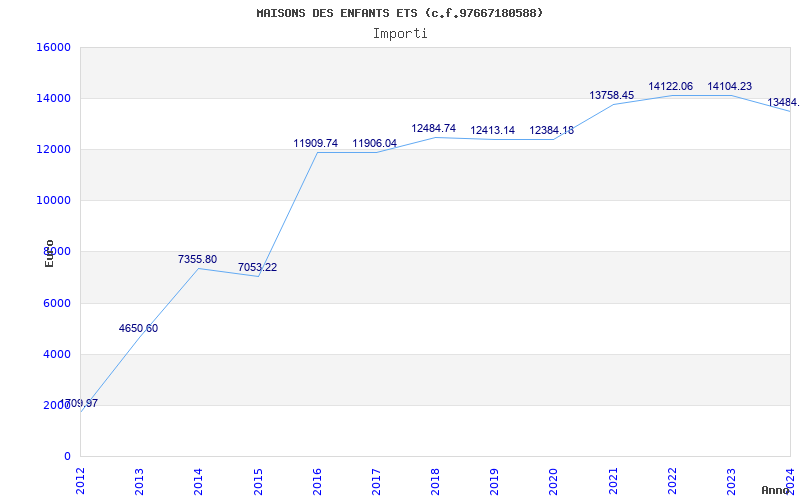Select the 12413.14 data label
The image size is (800, 500).
(492, 130)
